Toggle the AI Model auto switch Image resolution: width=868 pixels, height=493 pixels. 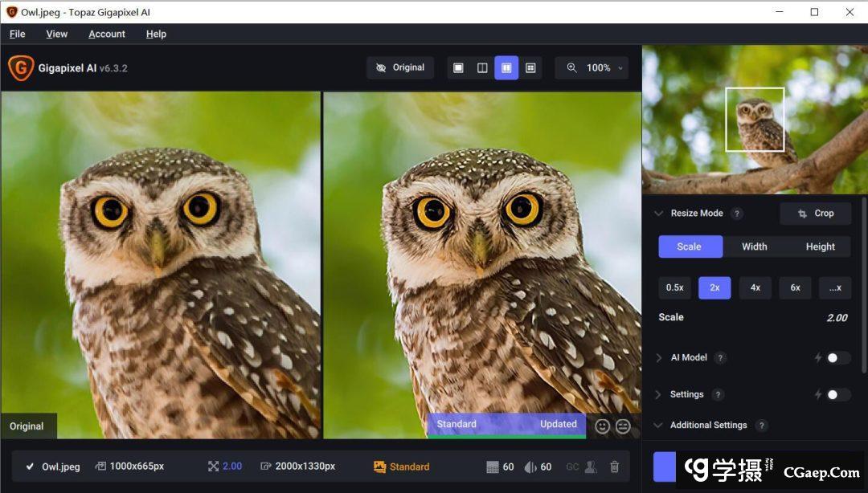837,358
